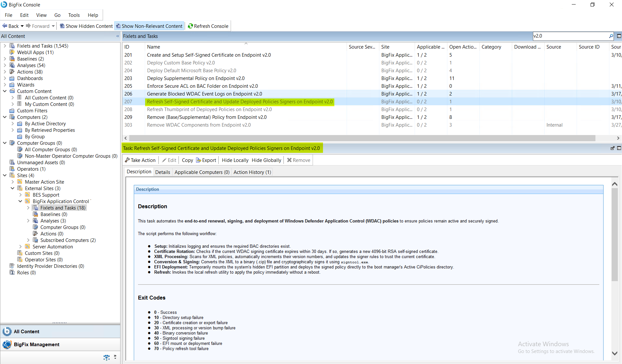Click the BigFix Management sidebar icon

pos(7,345)
